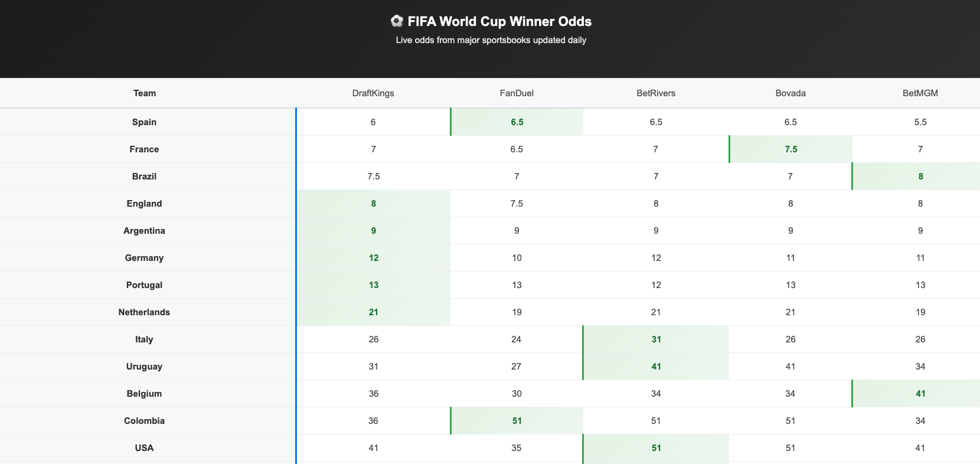980x464 pixels.
Task: Click Germany's FanDuel odds of 10
Action: [x=517, y=258]
